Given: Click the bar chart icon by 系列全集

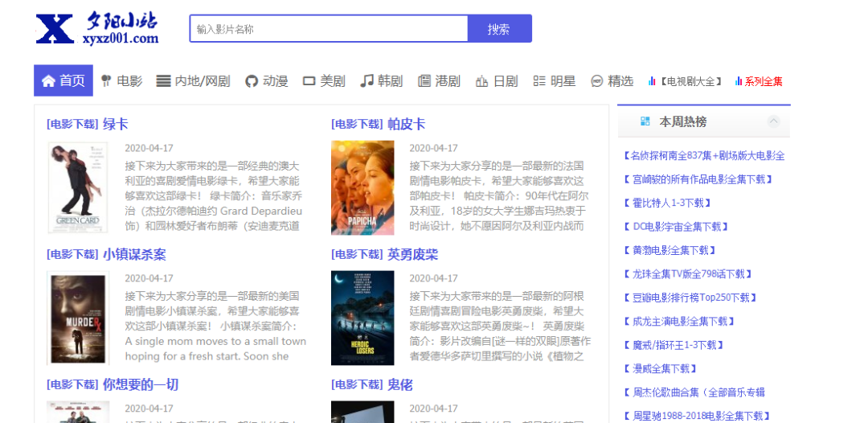Looking at the screenshot, I should coord(739,81).
